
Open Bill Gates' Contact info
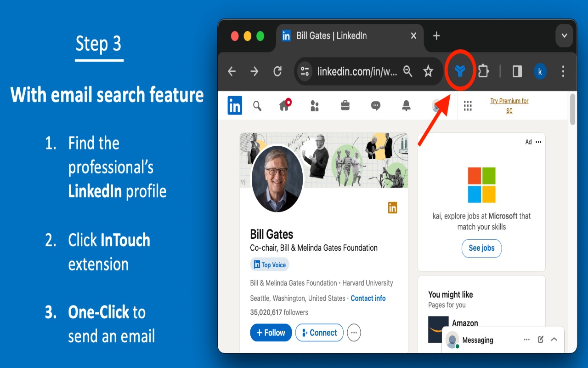pyautogui.click(x=367, y=298)
